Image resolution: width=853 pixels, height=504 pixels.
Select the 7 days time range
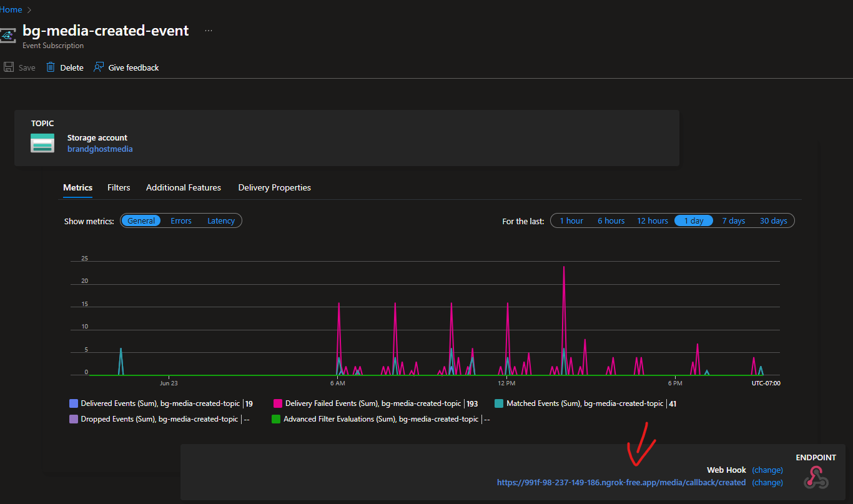pos(734,220)
